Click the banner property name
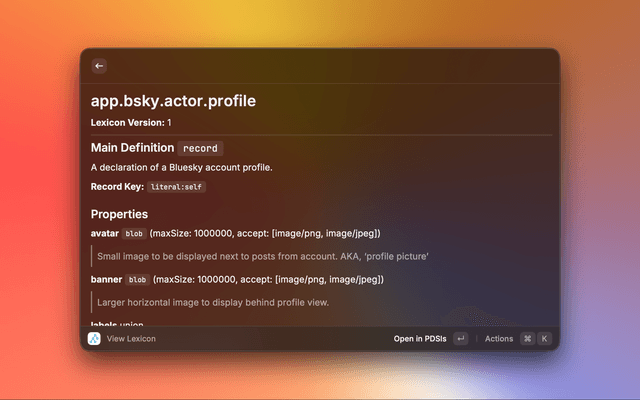 pos(106,280)
